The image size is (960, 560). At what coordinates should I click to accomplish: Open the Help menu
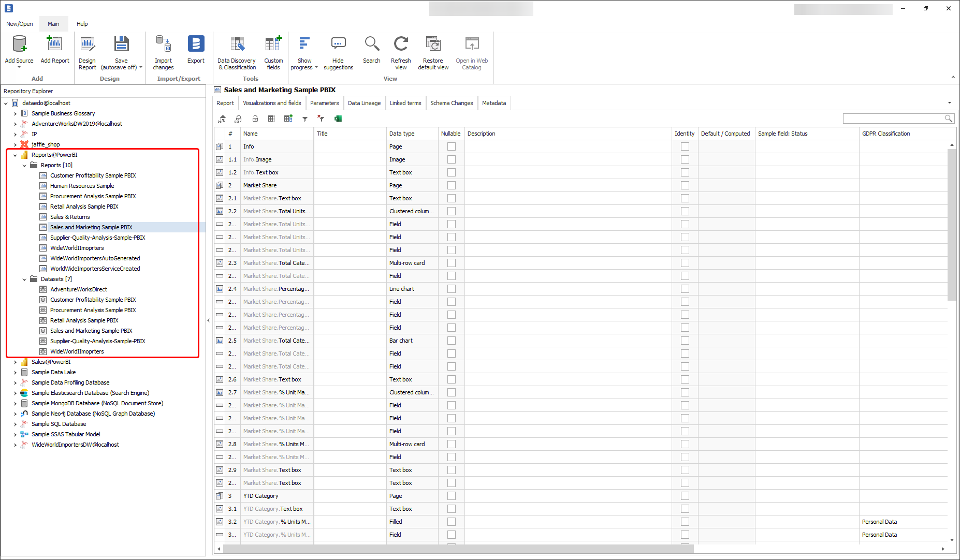point(82,24)
